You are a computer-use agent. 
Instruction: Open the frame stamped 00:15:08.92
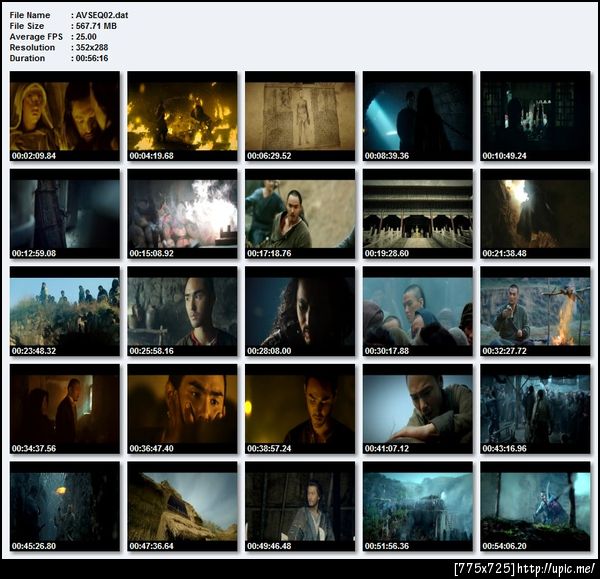coord(182,214)
